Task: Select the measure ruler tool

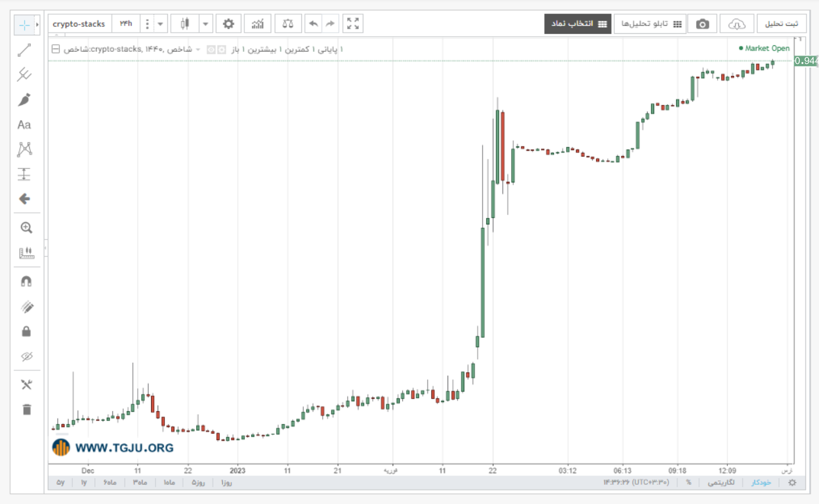Action: click(26, 253)
